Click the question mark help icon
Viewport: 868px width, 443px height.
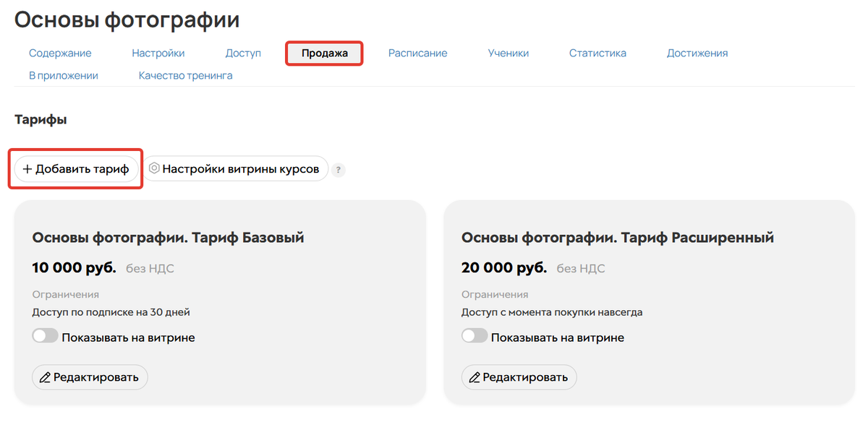(x=339, y=171)
